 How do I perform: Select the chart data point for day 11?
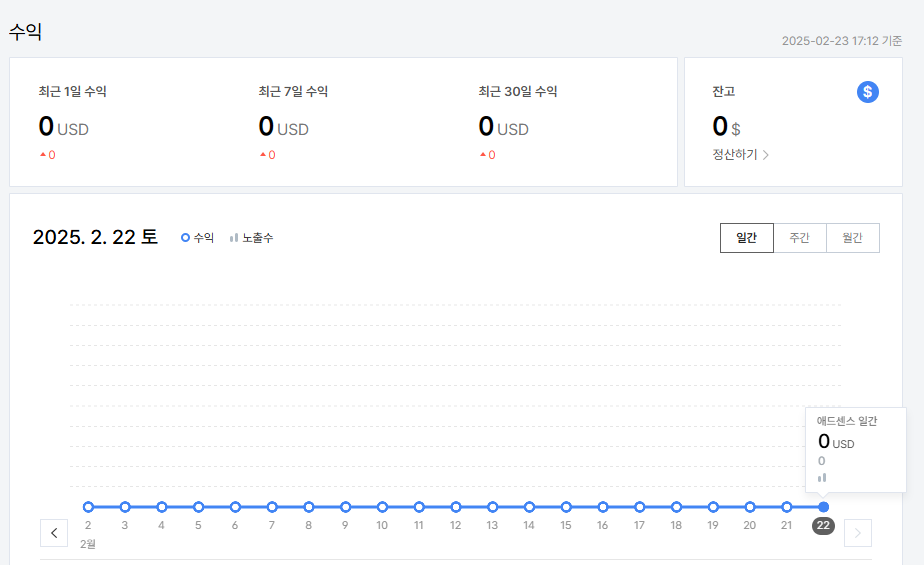[x=419, y=507]
